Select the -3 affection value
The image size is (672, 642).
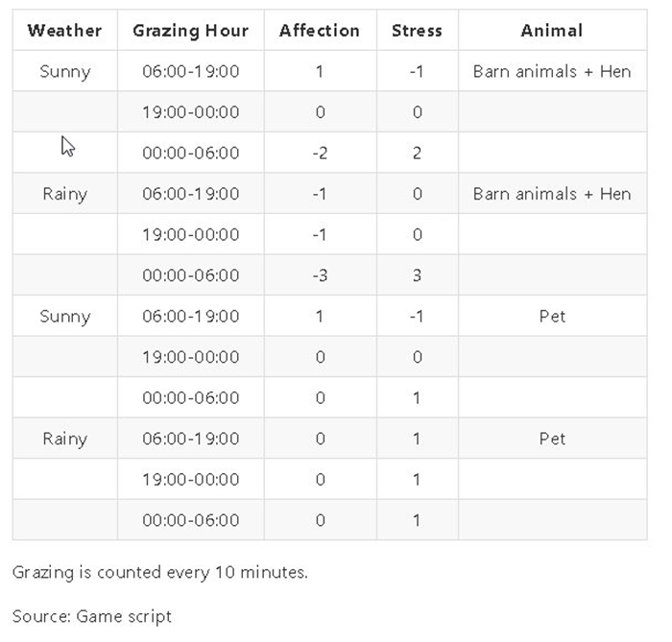click(x=320, y=275)
